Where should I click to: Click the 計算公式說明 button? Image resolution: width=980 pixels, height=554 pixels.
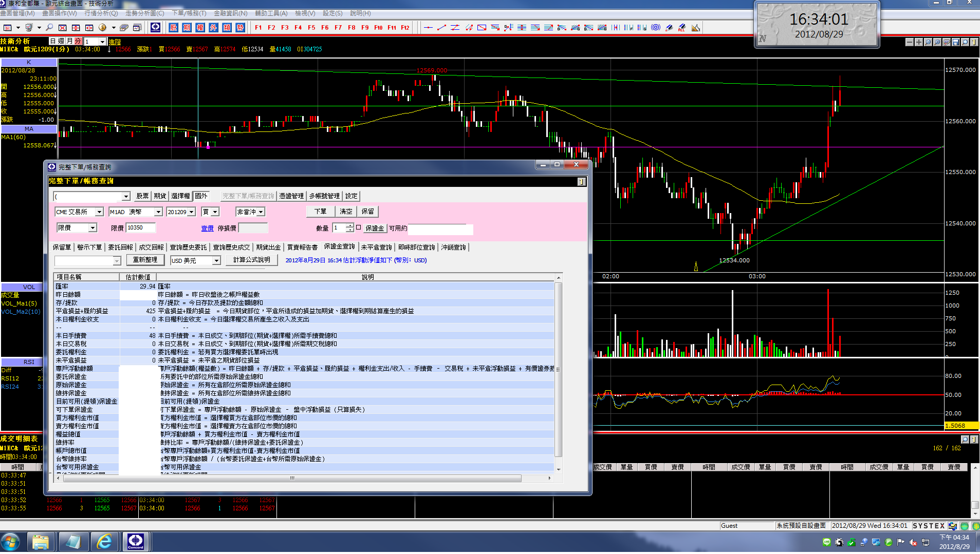(x=252, y=260)
